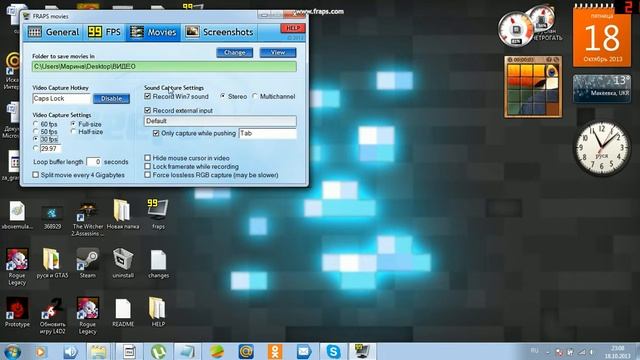
Task: Open the Screenshots tab
Action: 219,32
